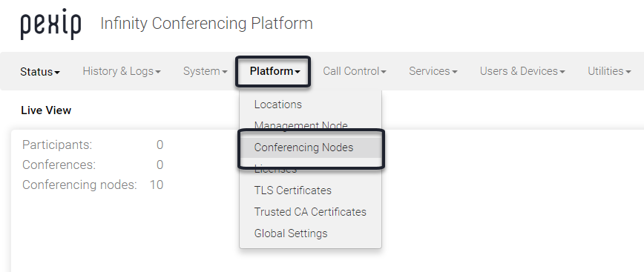Image resolution: width=644 pixels, height=272 pixels.
Task: Expand the History & Logs menu
Action: (122, 71)
